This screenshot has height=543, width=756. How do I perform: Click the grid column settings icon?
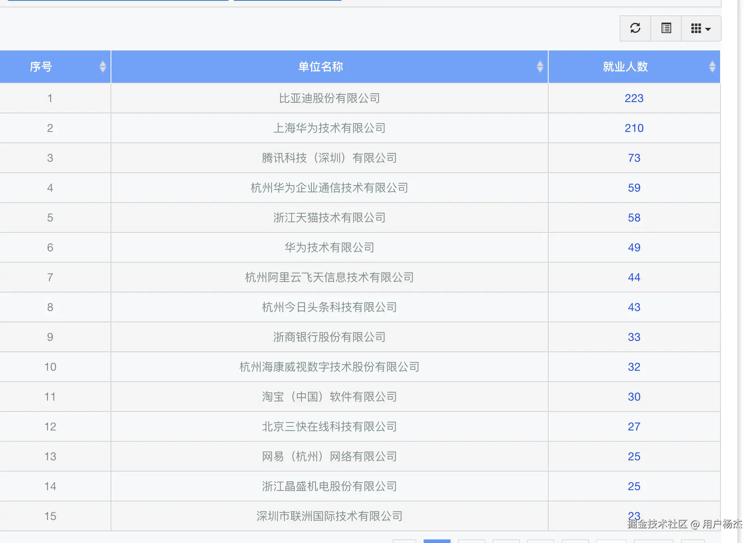[696, 28]
